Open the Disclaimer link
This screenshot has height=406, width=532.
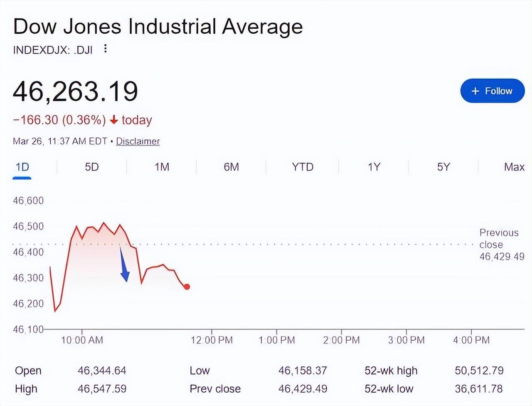[138, 141]
